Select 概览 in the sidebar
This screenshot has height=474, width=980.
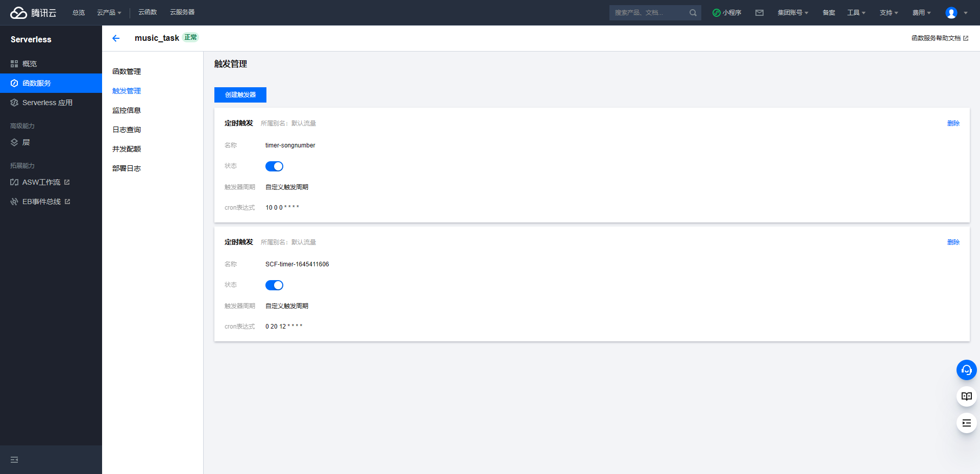point(51,64)
